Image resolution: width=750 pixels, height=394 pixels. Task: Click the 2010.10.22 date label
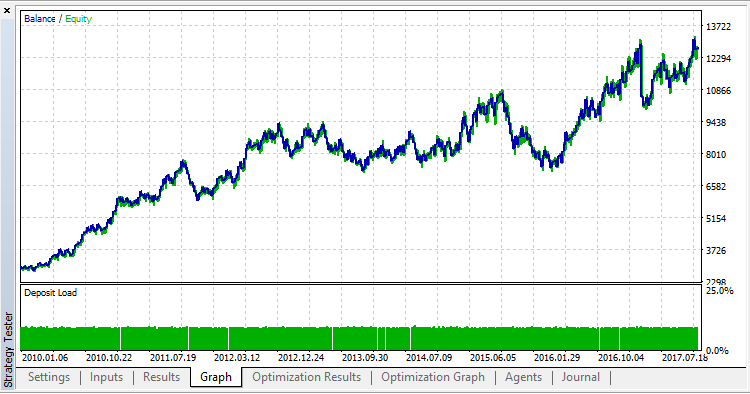(x=109, y=358)
